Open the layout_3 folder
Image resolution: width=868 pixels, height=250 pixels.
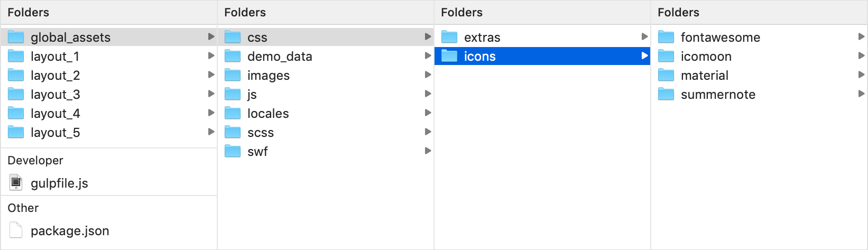[109, 94]
